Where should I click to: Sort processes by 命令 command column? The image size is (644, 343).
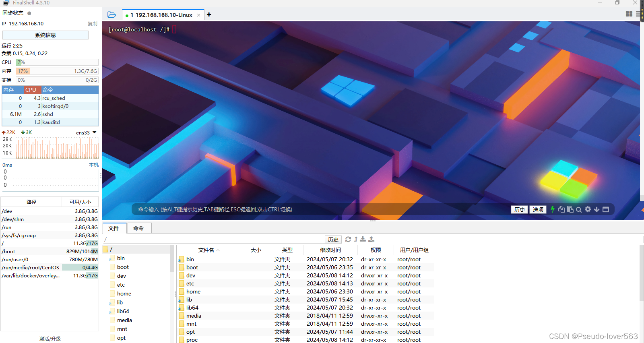pyautogui.click(x=70, y=90)
